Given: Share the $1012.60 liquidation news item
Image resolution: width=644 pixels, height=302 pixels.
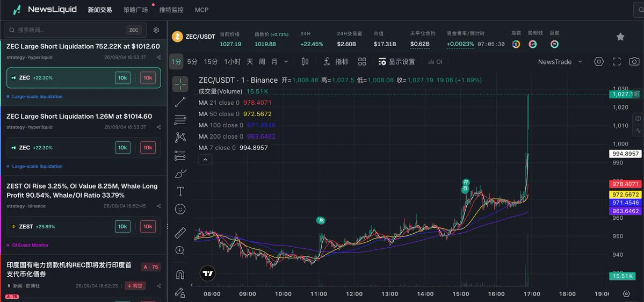Looking at the screenshot, I should click(158, 57).
